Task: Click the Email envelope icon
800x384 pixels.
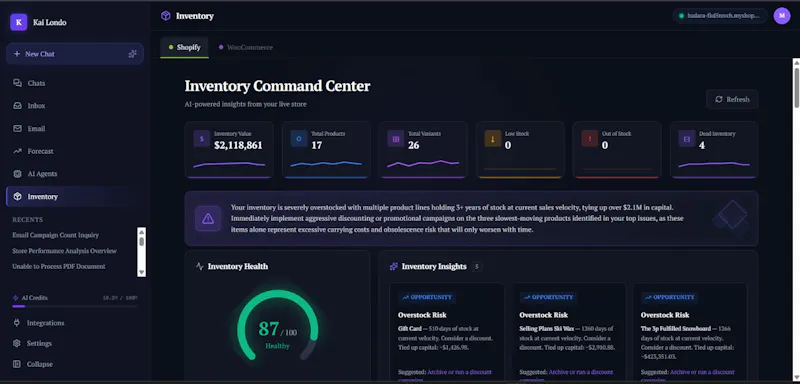Action: click(x=17, y=129)
